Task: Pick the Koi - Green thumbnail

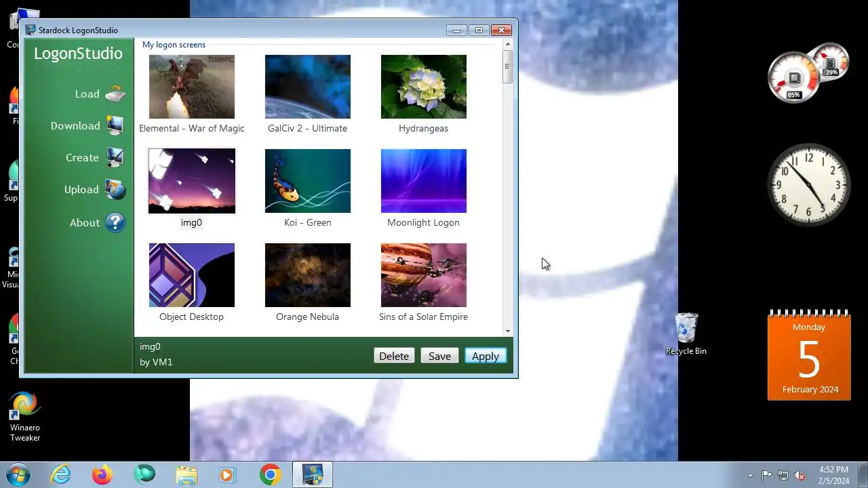Action: (x=308, y=181)
